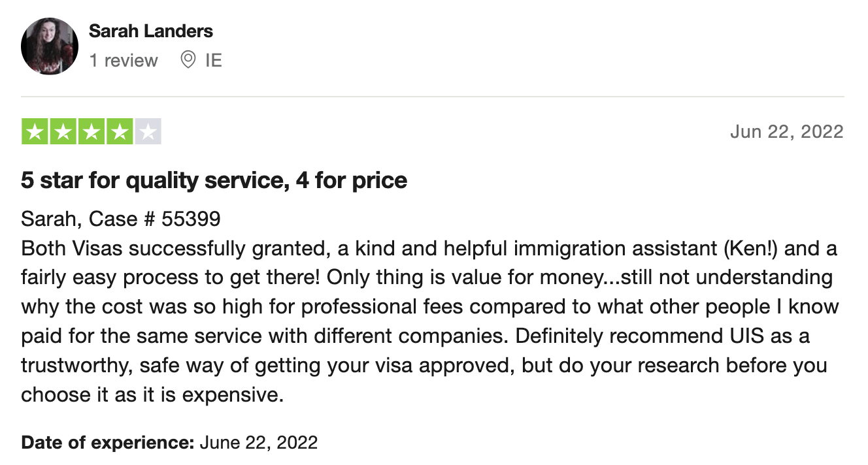Click the '1 review' count text
Viewport: 868px width, 465px height.
[x=124, y=61]
